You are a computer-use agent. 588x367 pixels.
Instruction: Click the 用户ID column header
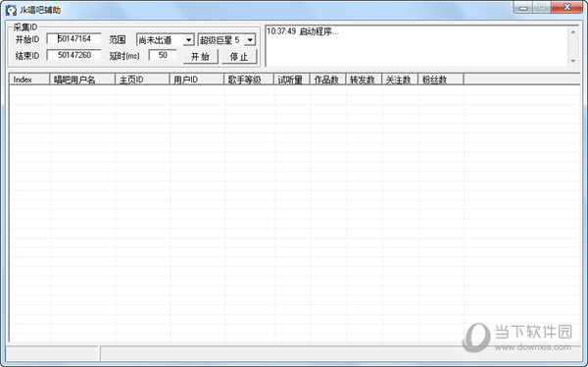[x=197, y=79]
